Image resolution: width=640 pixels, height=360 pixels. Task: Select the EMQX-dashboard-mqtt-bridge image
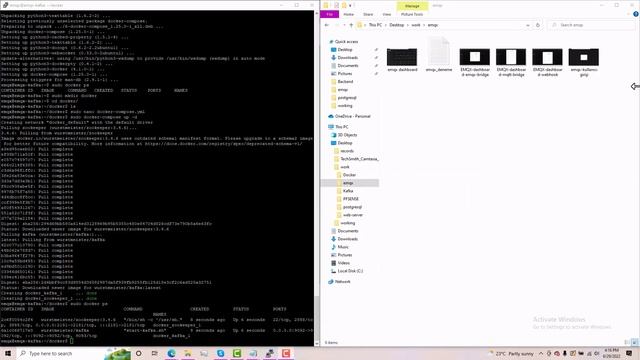point(511,62)
